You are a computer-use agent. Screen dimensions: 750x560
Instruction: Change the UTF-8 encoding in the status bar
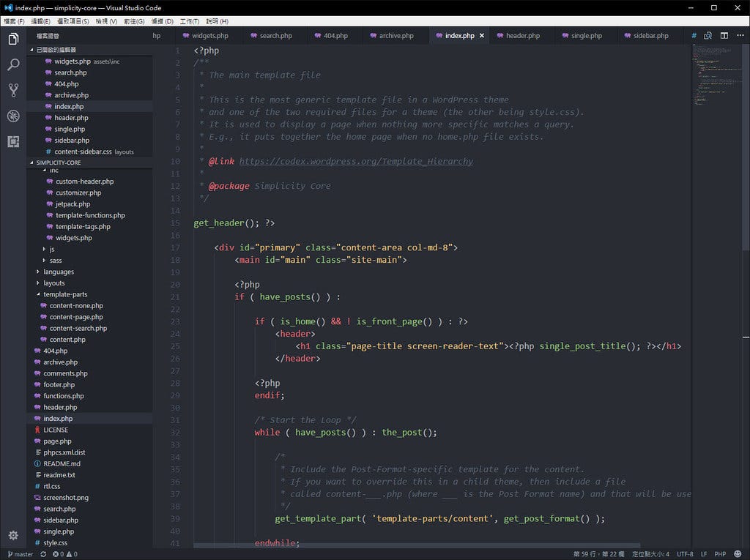[x=684, y=554]
